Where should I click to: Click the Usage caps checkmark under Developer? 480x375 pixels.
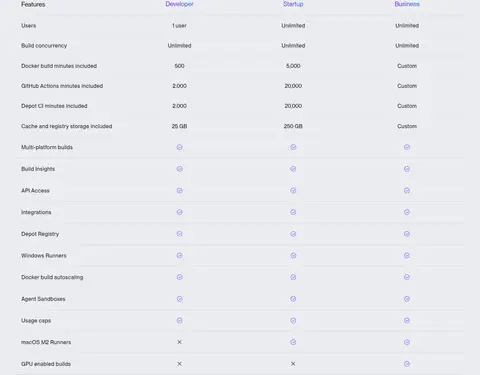(x=179, y=321)
